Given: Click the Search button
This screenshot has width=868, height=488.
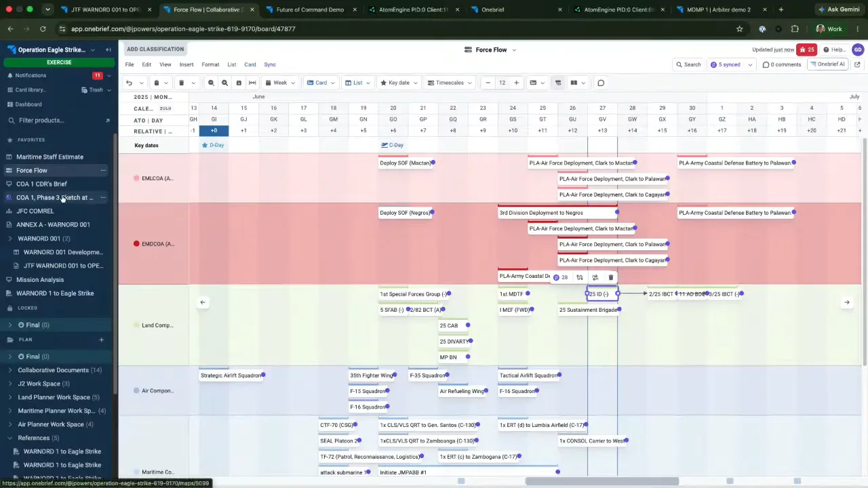Looking at the screenshot, I should (x=688, y=64).
